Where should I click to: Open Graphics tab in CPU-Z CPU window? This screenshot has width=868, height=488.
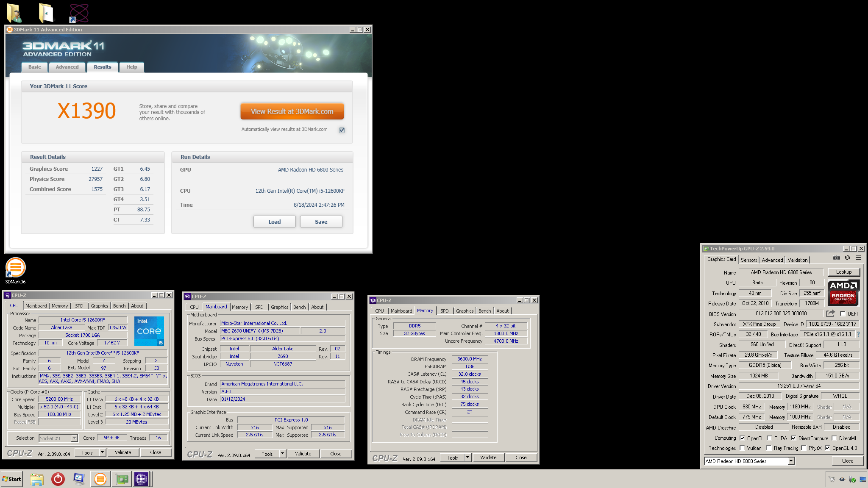coord(100,306)
